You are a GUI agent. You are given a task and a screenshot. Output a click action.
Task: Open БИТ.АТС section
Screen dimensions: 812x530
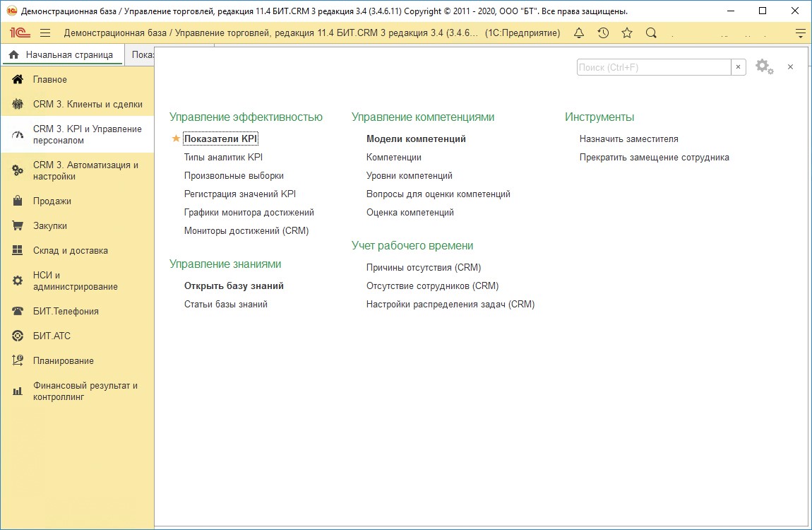click(77, 336)
